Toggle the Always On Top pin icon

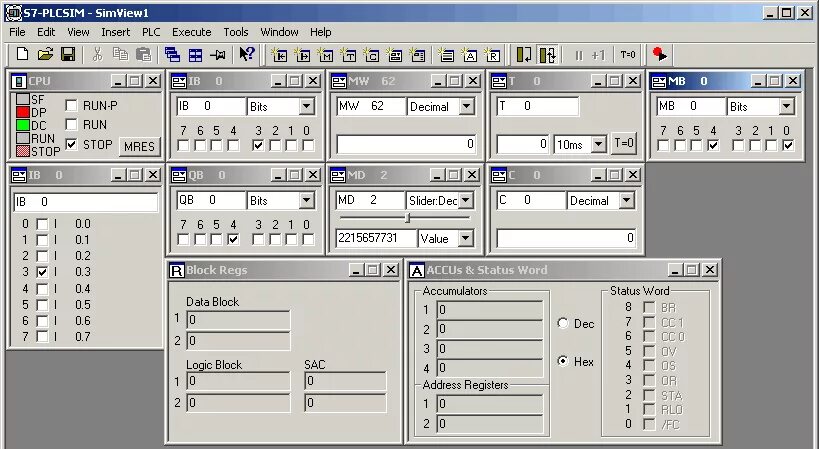coord(217,54)
